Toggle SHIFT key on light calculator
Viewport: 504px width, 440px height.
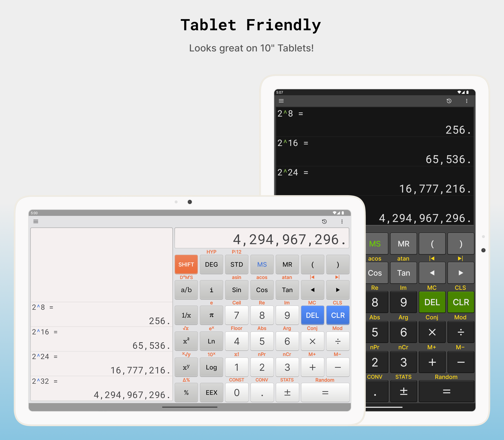click(x=186, y=264)
